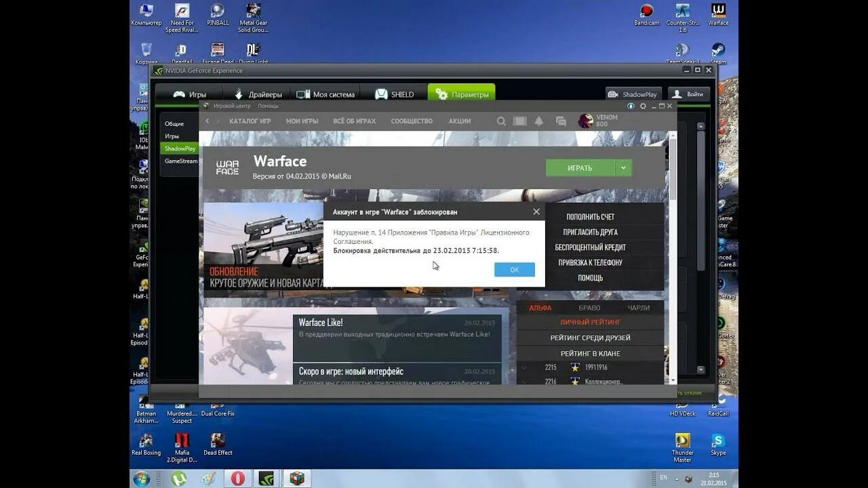Open the СООБЩЕСТВО menu
Image resolution: width=868 pixels, height=488 pixels.
(x=412, y=121)
